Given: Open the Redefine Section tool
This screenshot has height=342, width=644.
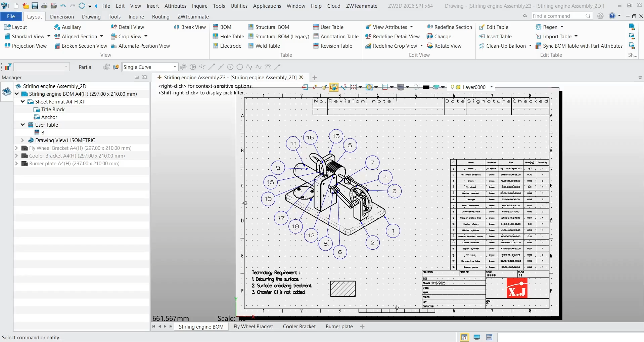Looking at the screenshot, I should (450, 27).
